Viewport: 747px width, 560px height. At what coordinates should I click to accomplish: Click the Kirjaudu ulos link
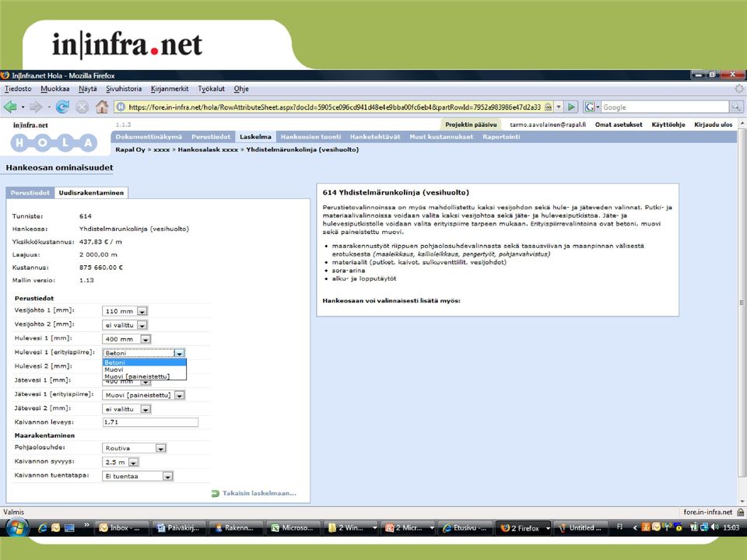click(x=714, y=124)
